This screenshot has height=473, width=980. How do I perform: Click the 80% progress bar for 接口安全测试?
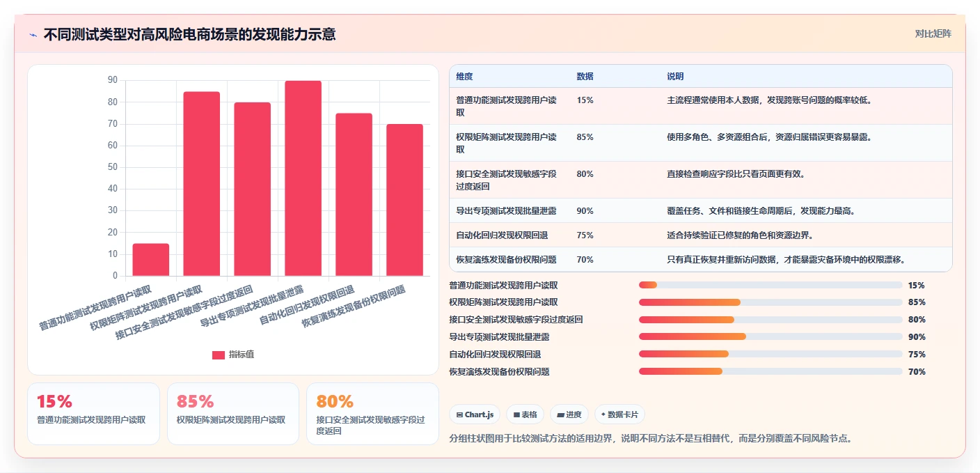coord(770,320)
